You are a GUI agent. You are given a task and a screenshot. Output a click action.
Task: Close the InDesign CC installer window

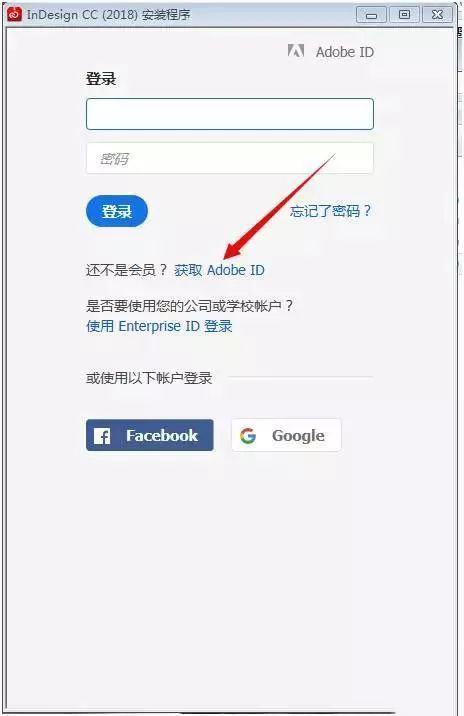click(437, 15)
